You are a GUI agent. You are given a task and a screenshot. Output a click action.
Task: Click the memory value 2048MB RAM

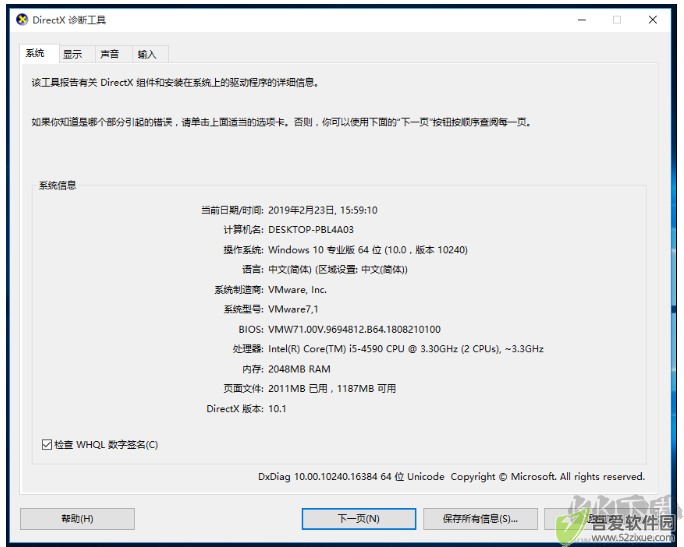pyautogui.click(x=299, y=369)
